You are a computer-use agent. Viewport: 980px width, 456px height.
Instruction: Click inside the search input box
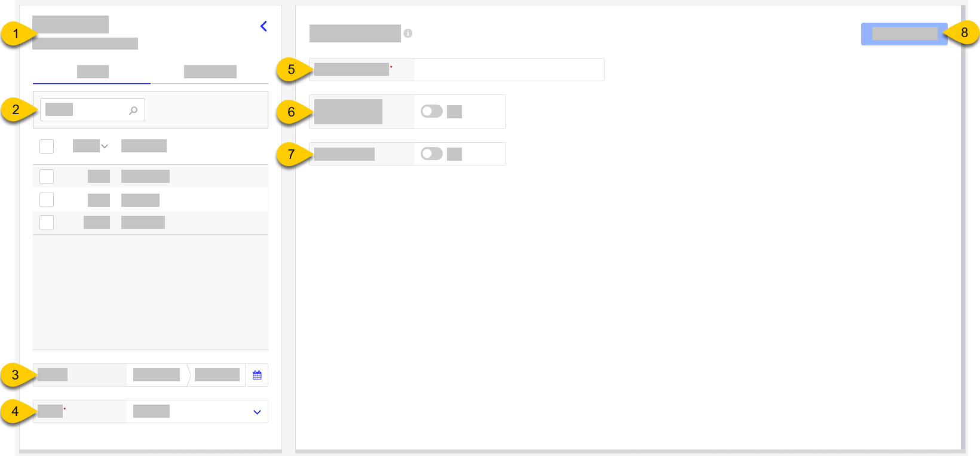click(x=84, y=109)
